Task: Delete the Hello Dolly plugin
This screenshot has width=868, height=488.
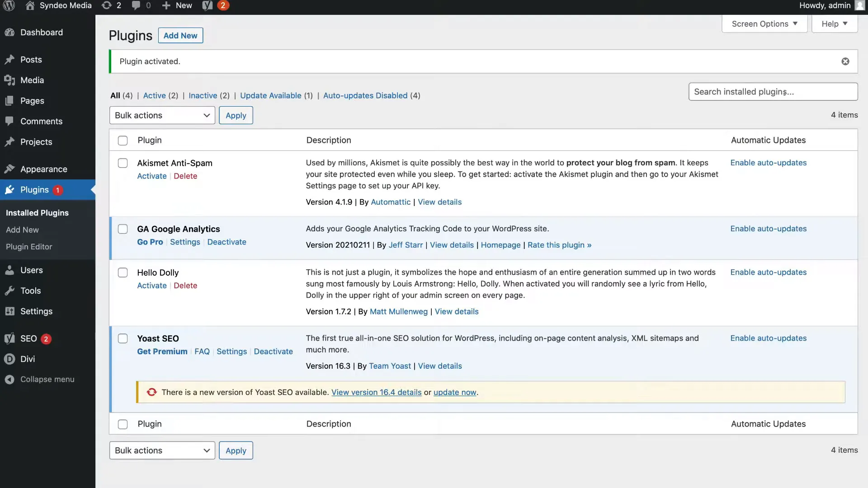Action: pos(185,286)
